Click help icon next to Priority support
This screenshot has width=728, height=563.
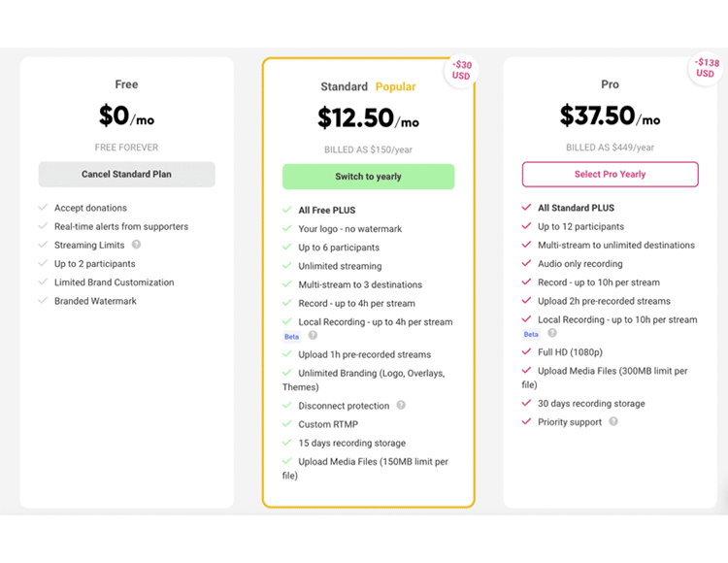[x=613, y=421]
